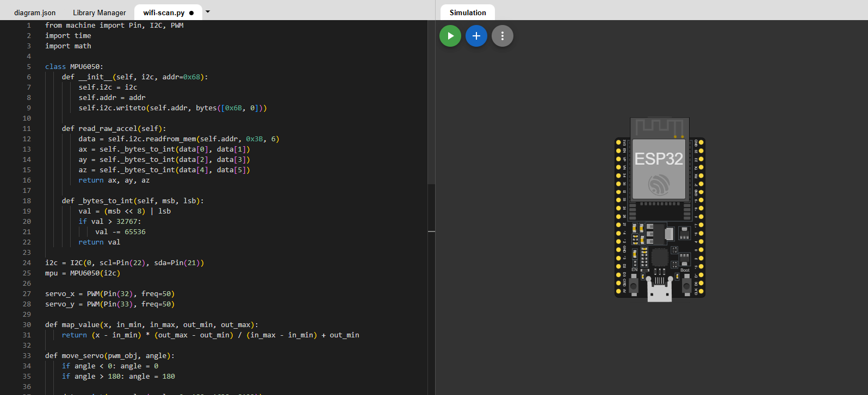Click the 'if val > 32767:' line

pos(109,222)
